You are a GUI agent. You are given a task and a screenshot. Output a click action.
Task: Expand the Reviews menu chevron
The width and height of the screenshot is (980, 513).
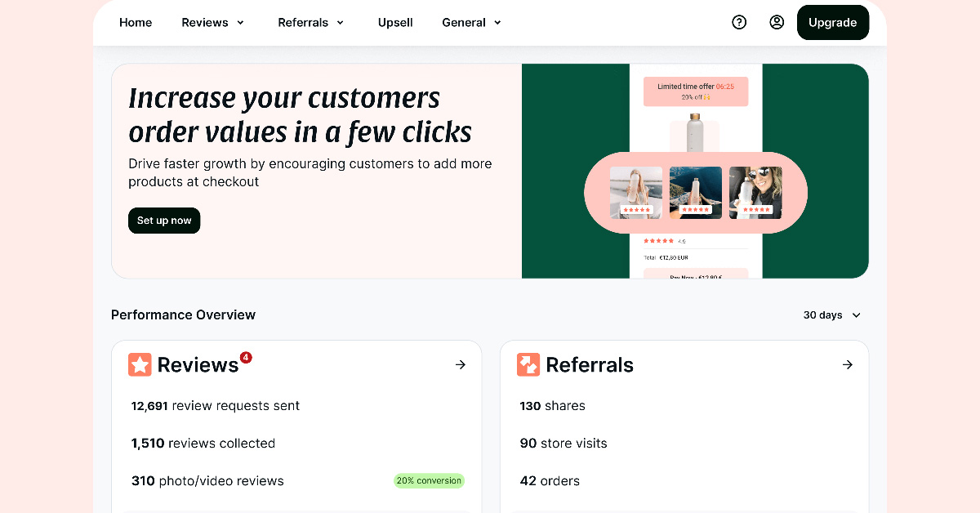pos(241,23)
